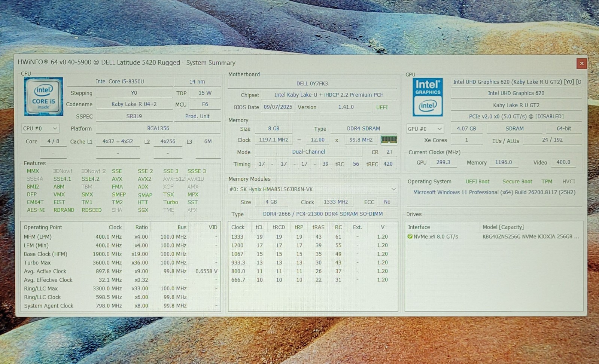Select the Base Clock (HFM) row
Image resolution: width=599 pixels, height=364 pixels.
pos(121,254)
